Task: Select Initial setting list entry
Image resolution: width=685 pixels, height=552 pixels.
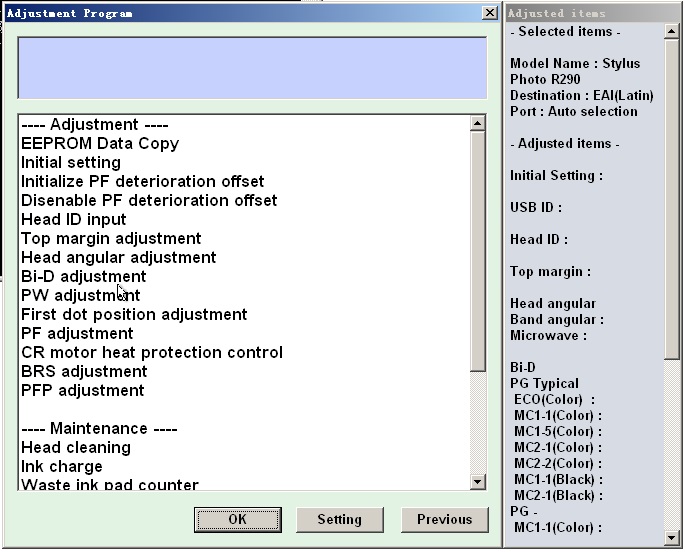Action: 71,162
